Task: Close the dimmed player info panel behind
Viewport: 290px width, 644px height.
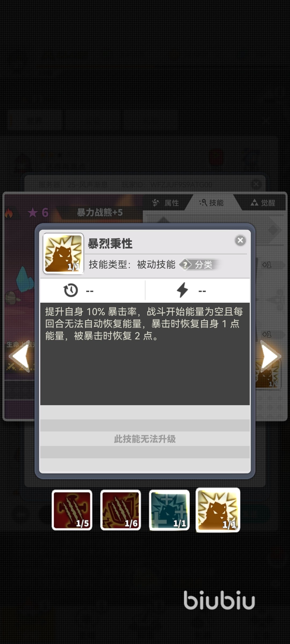Action: pos(256,184)
